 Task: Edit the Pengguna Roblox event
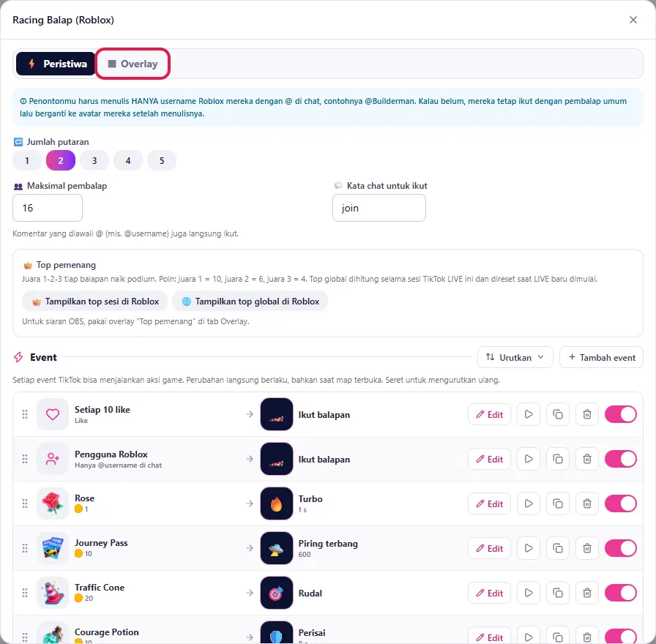489,459
